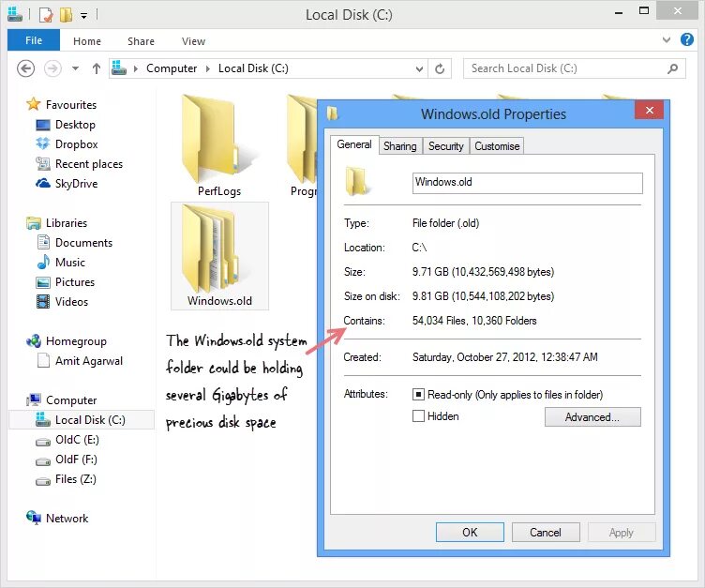The image size is (705, 588).
Task: Click the Properties quick access toolbar icon
Action: [45, 15]
